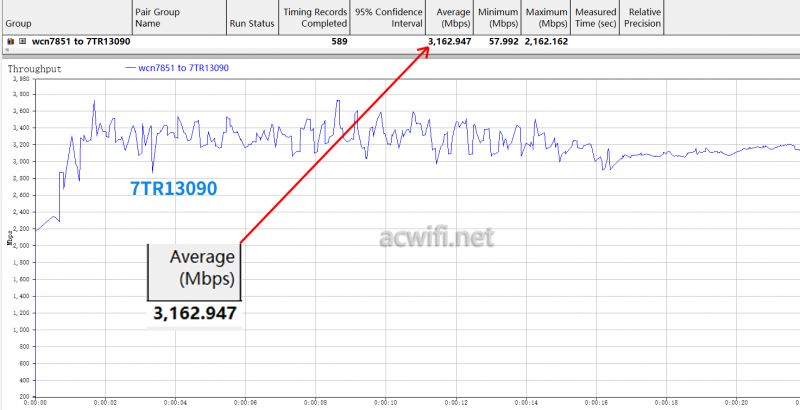Click the Maximum (Mbps) column header
This screenshot has width=800, height=410.
[546, 16]
